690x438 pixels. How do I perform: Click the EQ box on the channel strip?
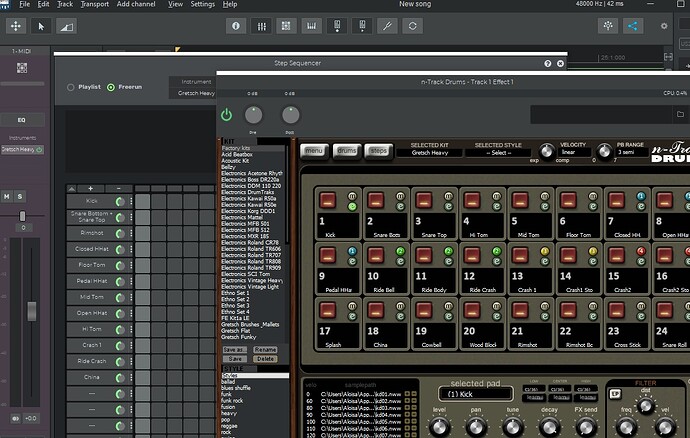coord(22,120)
